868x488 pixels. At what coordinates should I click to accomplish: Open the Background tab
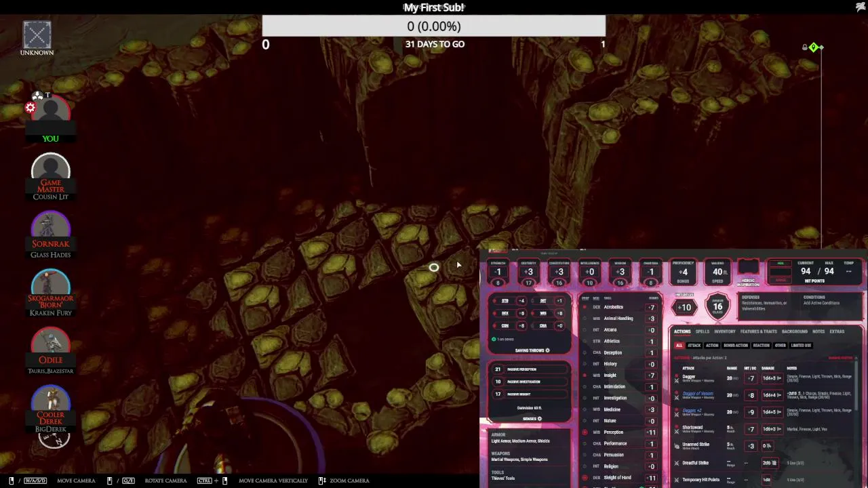(795, 331)
